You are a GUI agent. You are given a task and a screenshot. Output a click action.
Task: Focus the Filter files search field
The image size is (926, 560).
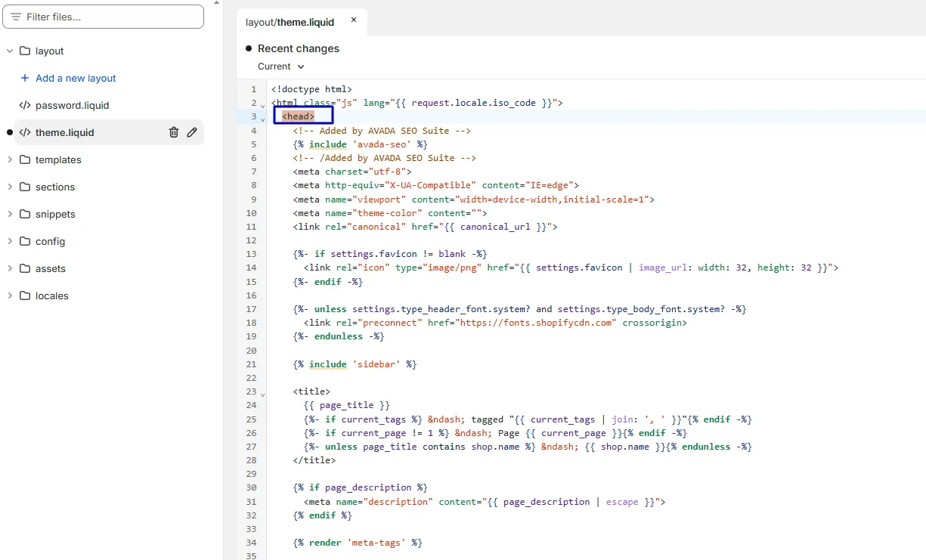click(x=104, y=17)
